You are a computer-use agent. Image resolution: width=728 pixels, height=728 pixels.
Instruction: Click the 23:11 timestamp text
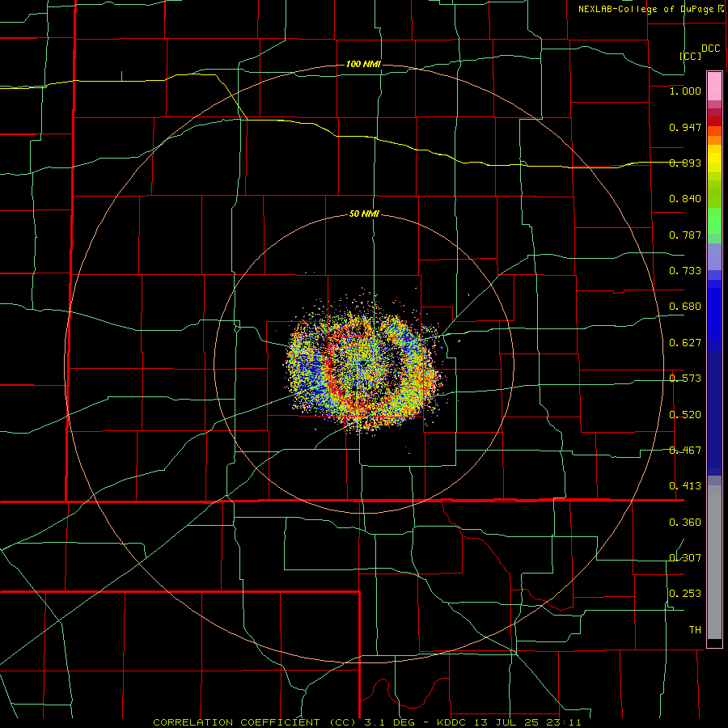coord(562,722)
